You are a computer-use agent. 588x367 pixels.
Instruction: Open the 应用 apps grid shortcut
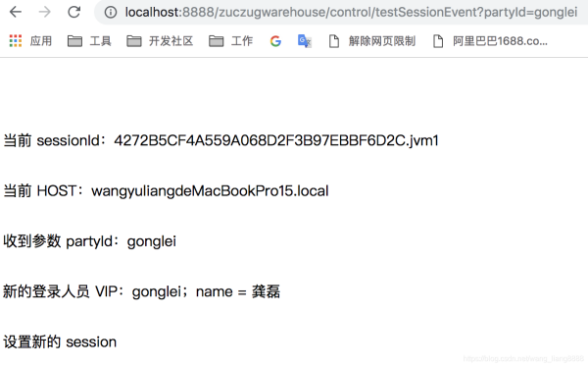(x=30, y=40)
